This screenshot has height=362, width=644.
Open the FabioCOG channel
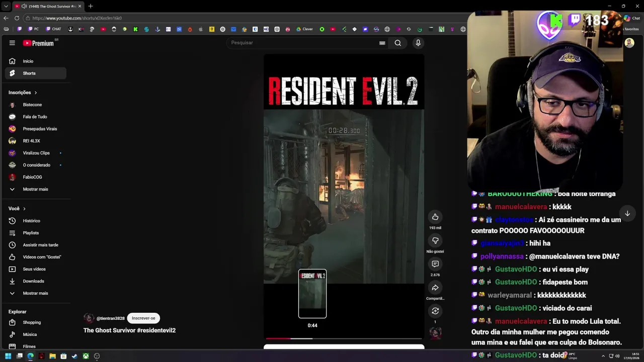35,177
